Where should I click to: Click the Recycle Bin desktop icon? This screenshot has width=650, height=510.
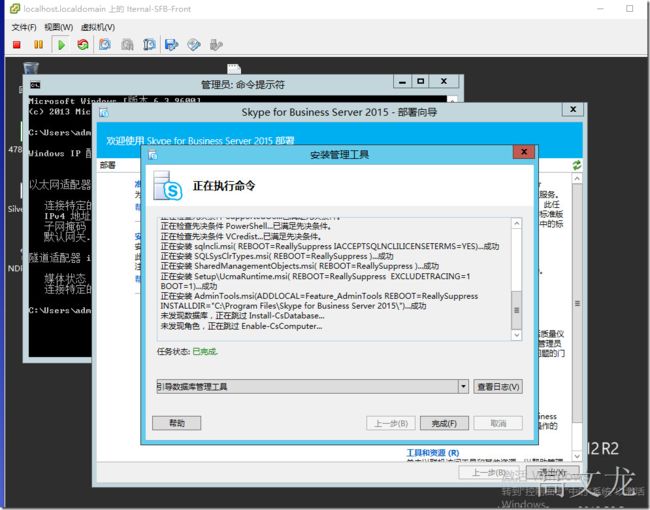[x=31, y=68]
